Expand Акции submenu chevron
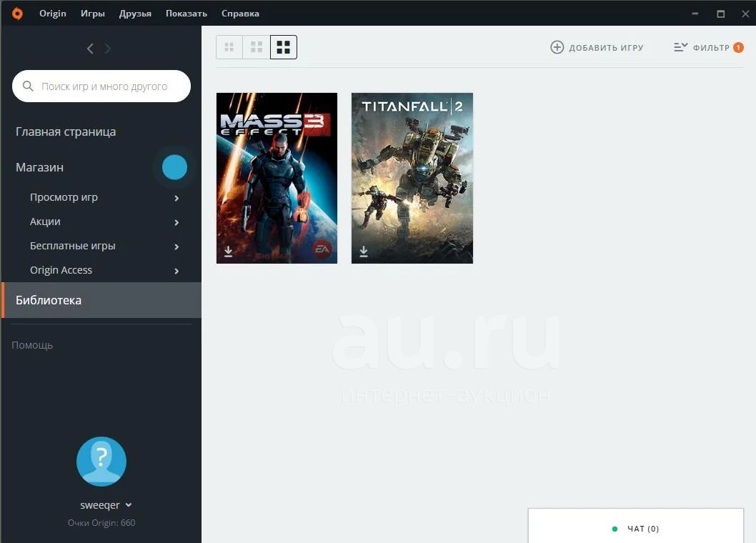The height and width of the screenshot is (543, 756). pos(176,222)
